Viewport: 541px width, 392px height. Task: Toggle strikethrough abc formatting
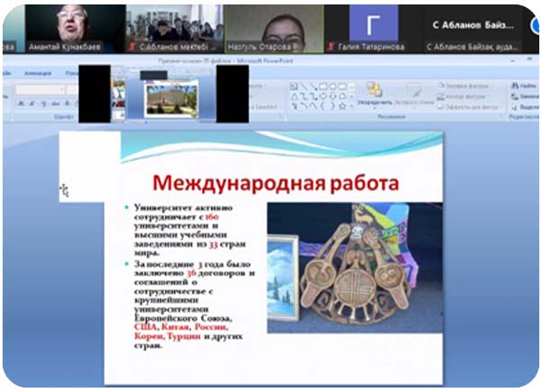(55, 104)
